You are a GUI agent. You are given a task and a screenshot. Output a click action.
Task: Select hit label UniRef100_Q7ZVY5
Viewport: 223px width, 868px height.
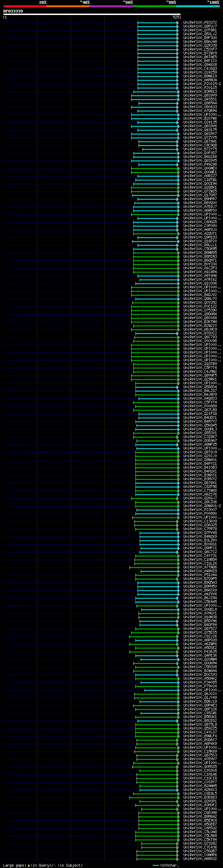point(200,137)
